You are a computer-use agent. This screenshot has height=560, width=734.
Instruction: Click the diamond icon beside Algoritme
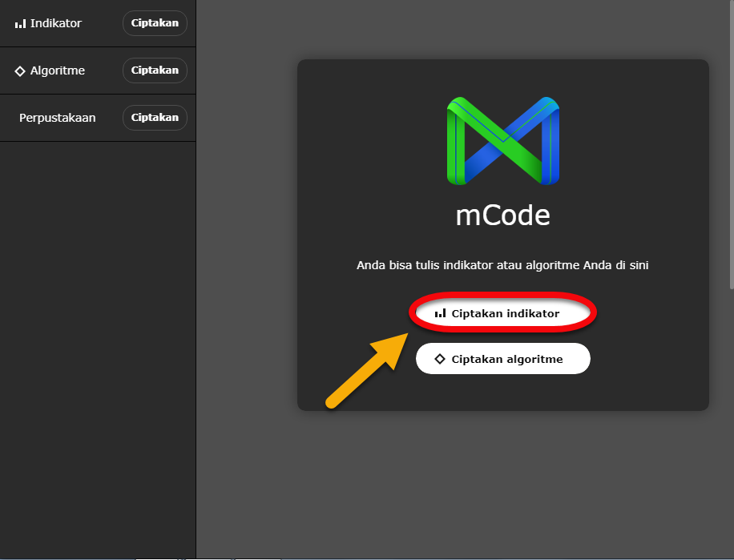coord(20,71)
